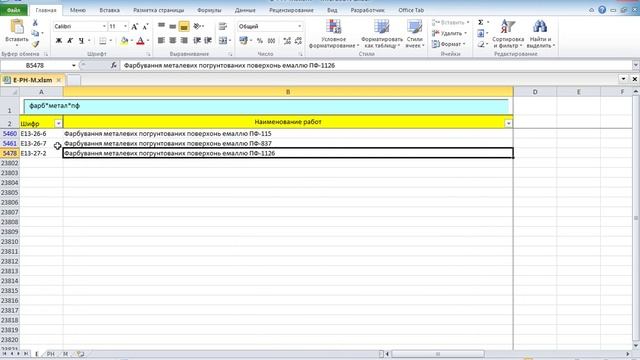Open Найти и выделить menu
Screen dimensions: 640x360
point(540,33)
